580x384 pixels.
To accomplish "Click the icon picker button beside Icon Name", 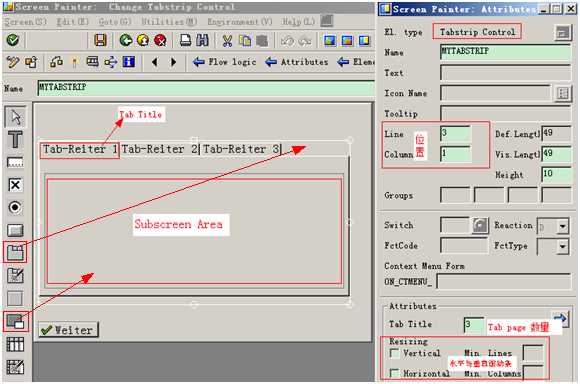I will click(x=563, y=93).
